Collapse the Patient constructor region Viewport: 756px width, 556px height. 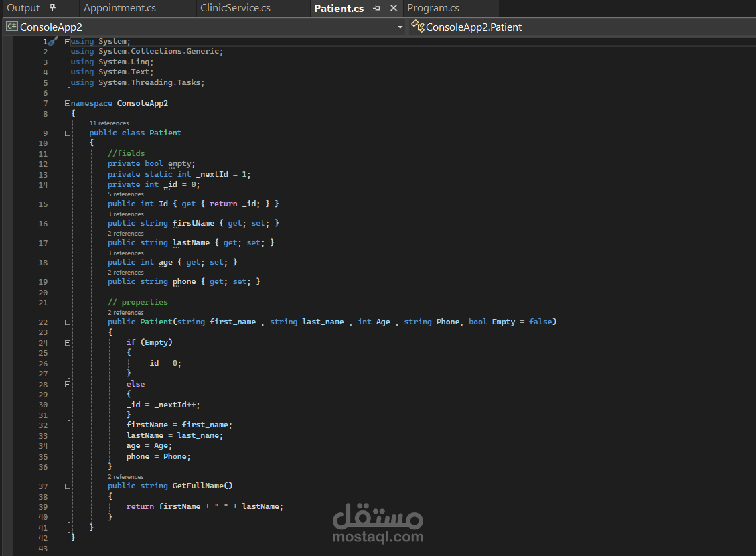click(x=68, y=322)
